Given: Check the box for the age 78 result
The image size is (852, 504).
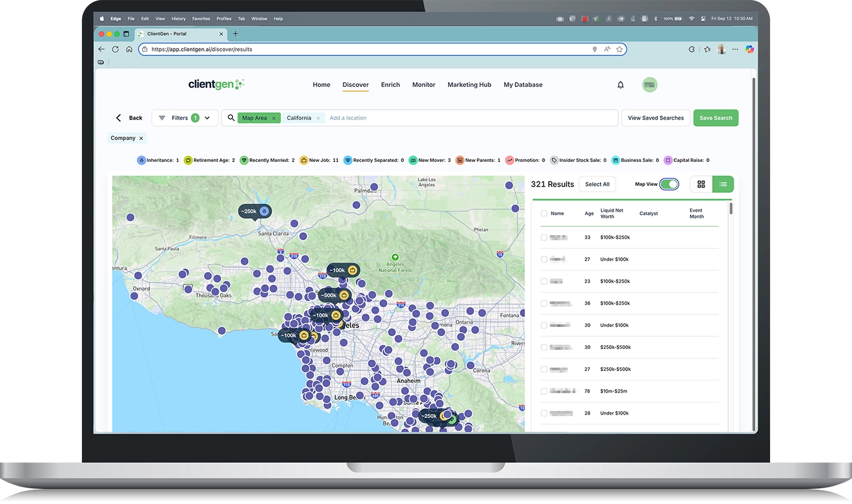Looking at the screenshot, I should point(544,391).
